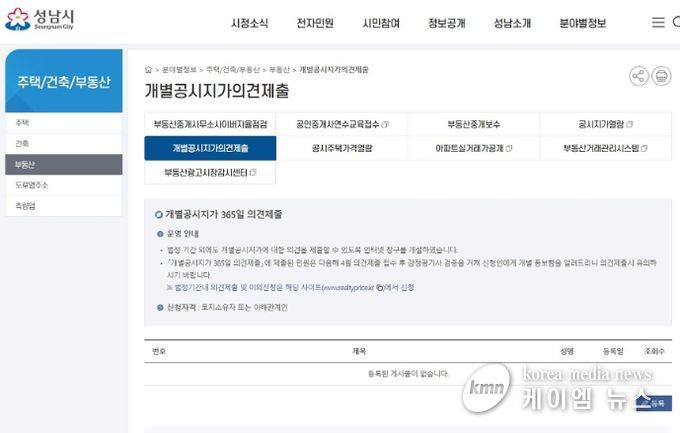Open the 시정소식 top menu
This screenshot has height=433, width=680.
pos(249,23)
